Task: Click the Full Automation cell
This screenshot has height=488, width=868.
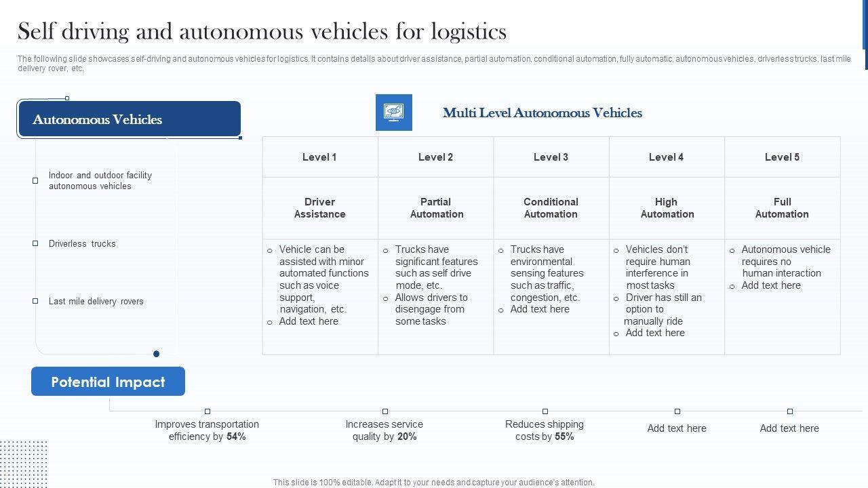Action: tap(782, 208)
